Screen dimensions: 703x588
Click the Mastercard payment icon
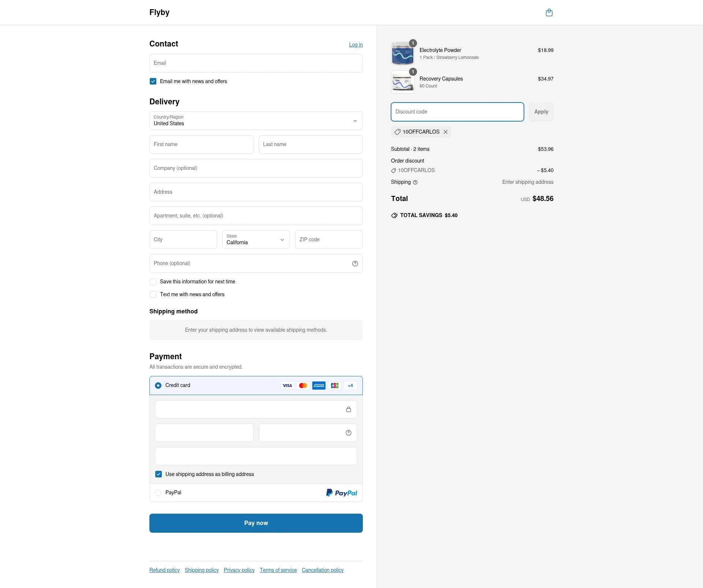(x=303, y=385)
